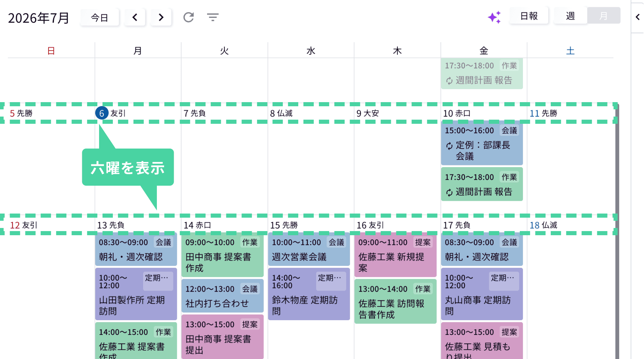Select the 木 column header

click(397, 51)
